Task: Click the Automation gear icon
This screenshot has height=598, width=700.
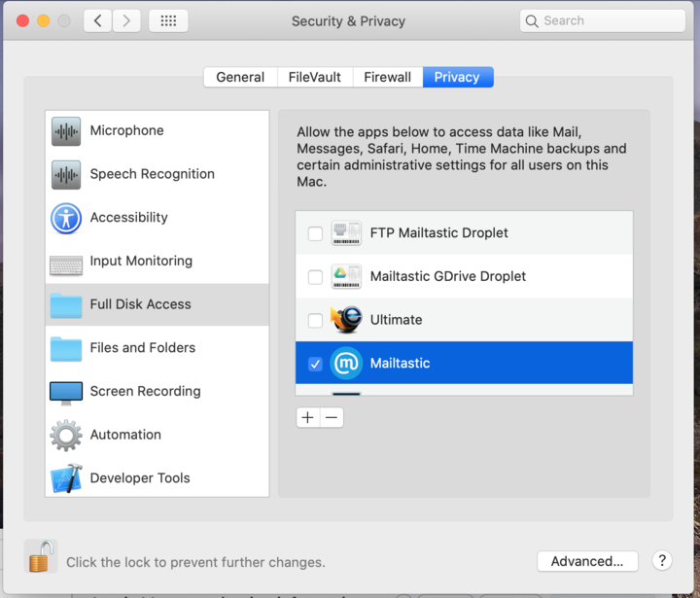Action: click(66, 435)
